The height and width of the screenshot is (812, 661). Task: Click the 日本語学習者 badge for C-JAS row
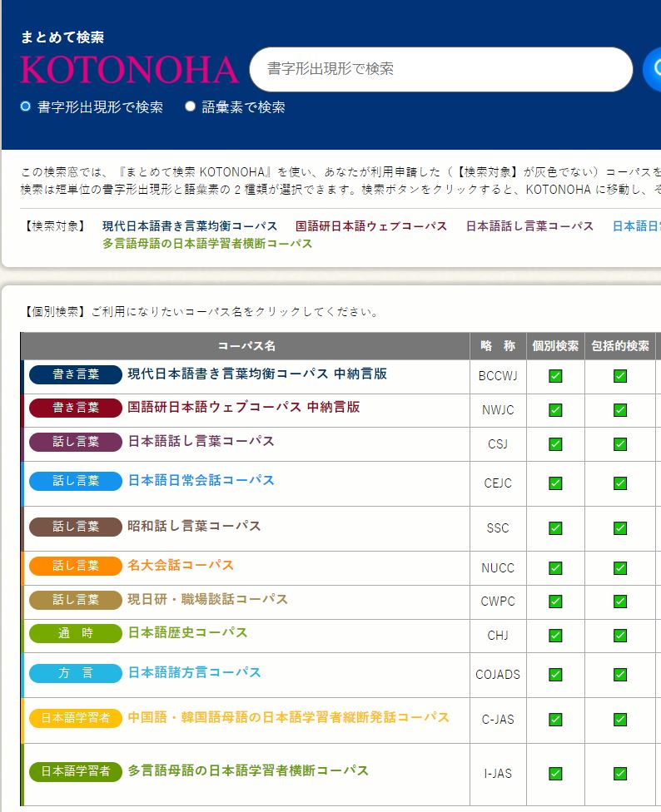tap(76, 718)
